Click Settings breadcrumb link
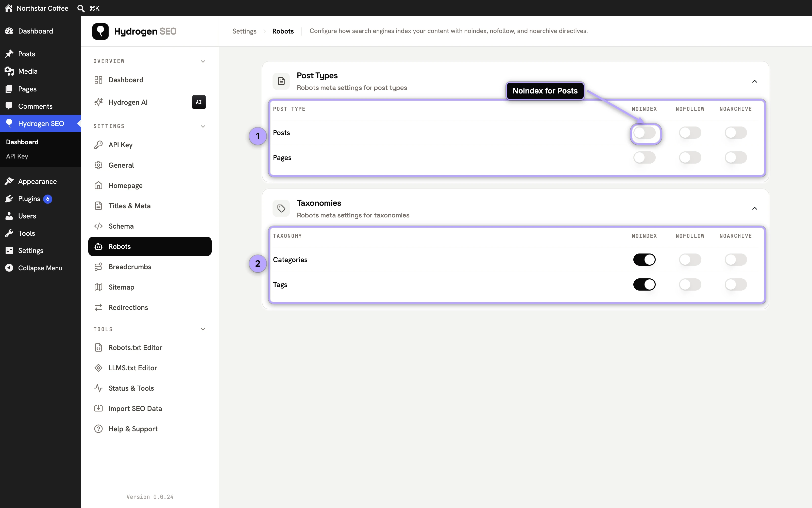The image size is (812, 508). pos(244,31)
